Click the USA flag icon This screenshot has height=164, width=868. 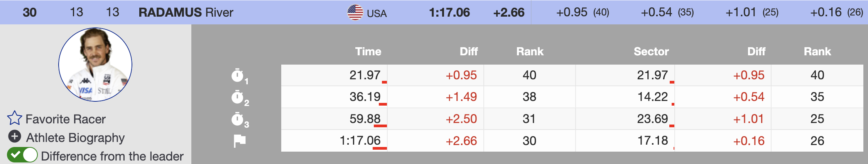tap(355, 12)
